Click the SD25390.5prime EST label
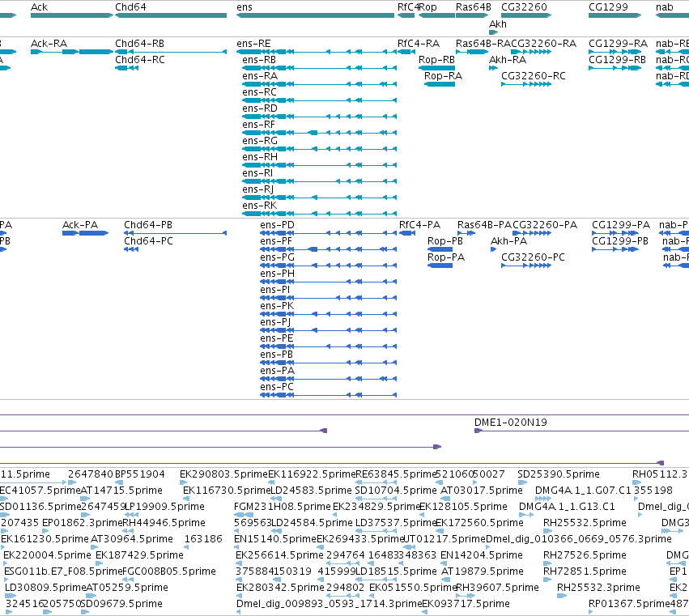689x616 pixels. click(x=559, y=474)
